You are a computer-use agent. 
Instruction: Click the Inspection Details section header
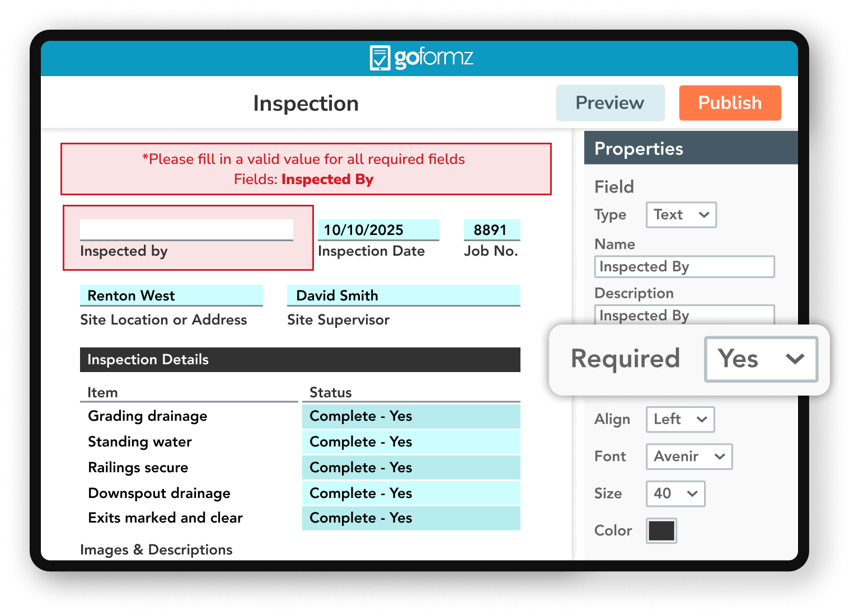coord(299,360)
